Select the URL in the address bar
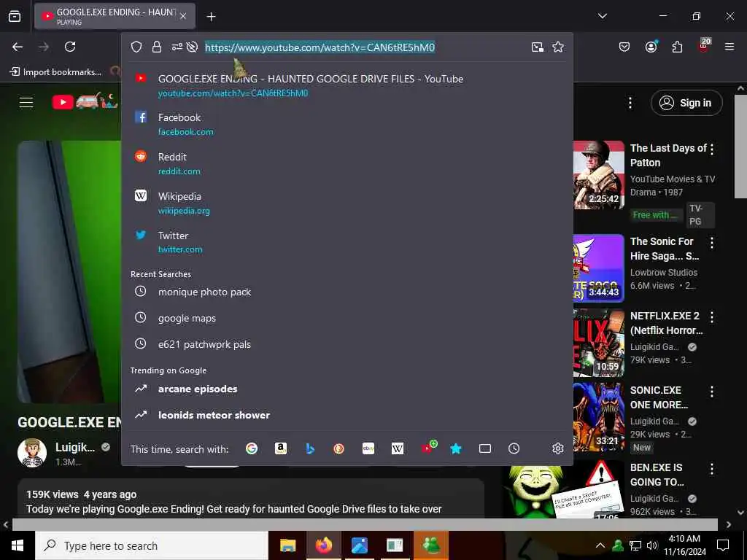This screenshot has height=560, width=747. coord(320,47)
